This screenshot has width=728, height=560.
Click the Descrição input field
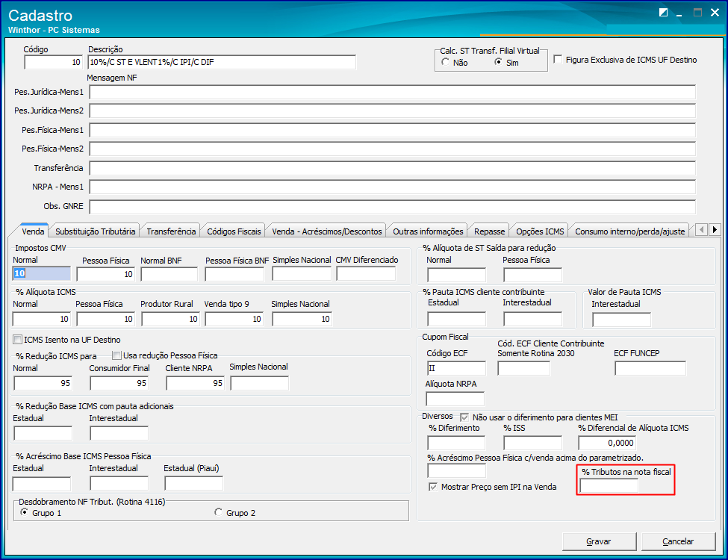[x=222, y=62]
